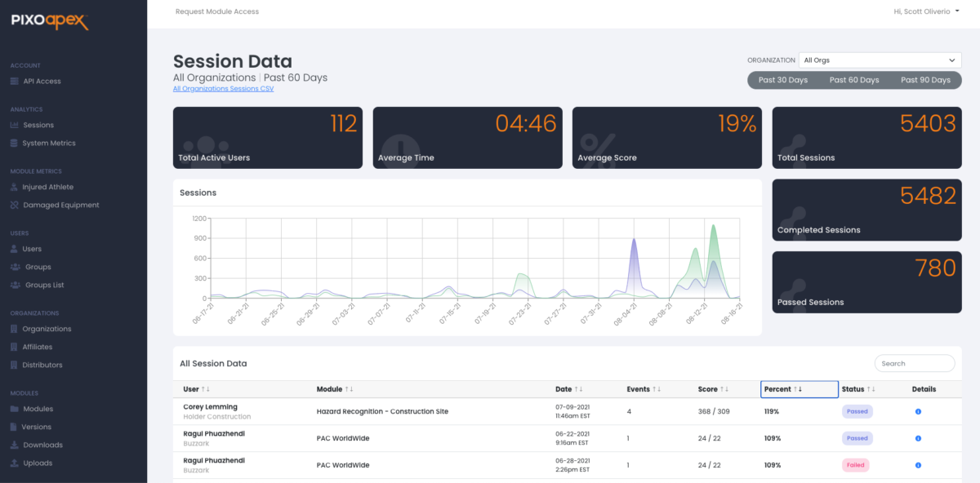The height and width of the screenshot is (483, 980).
Task: Download All Organizations Sessions CSV
Action: click(x=223, y=89)
